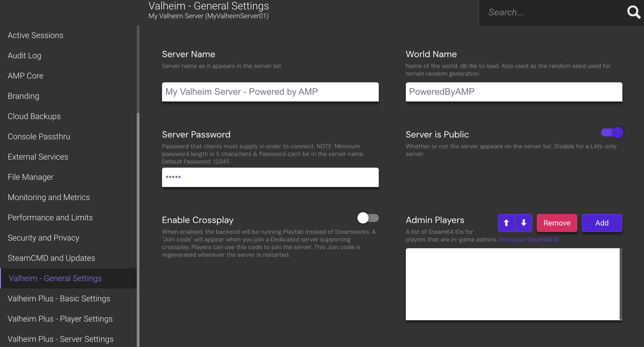The width and height of the screenshot is (644, 347).
Task: Open the Audit Log section
Action: 24,55
